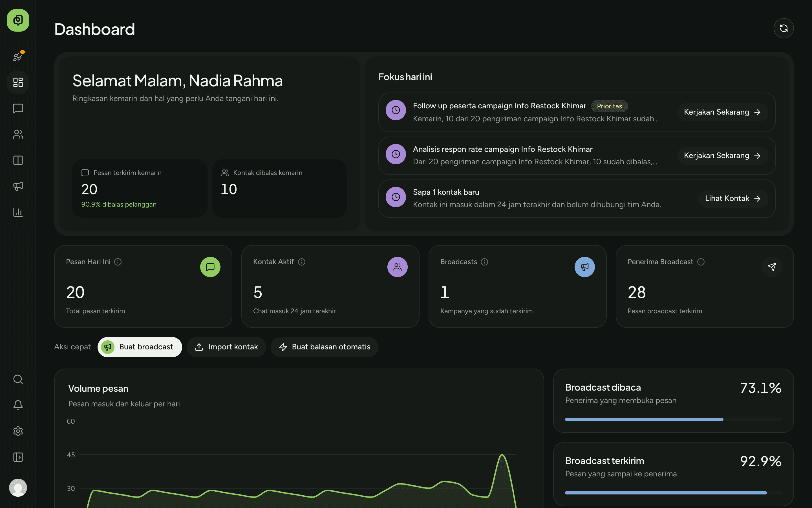The height and width of the screenshot is (508, 812).
Task: Show info tooltip for Broadcasts
Action: (x=484, y=262)
